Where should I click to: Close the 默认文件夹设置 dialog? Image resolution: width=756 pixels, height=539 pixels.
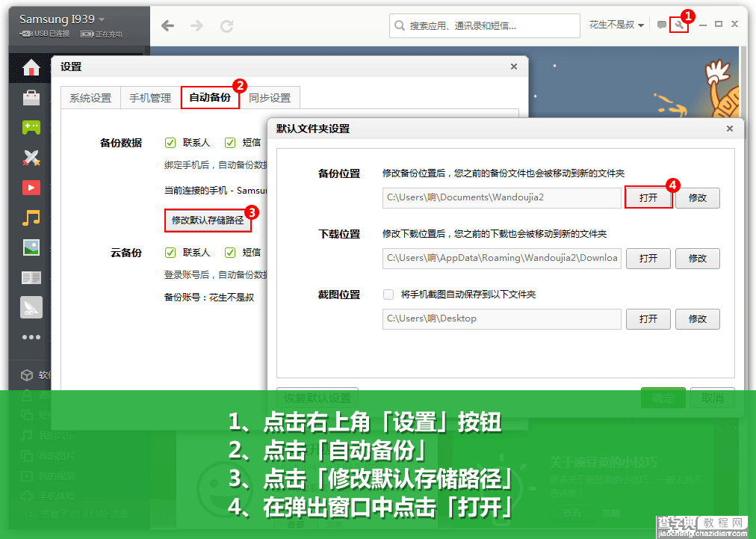[x=730, y=129]
